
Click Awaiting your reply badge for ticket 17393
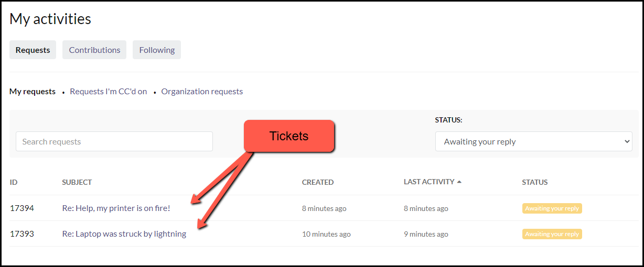point(552,234)
